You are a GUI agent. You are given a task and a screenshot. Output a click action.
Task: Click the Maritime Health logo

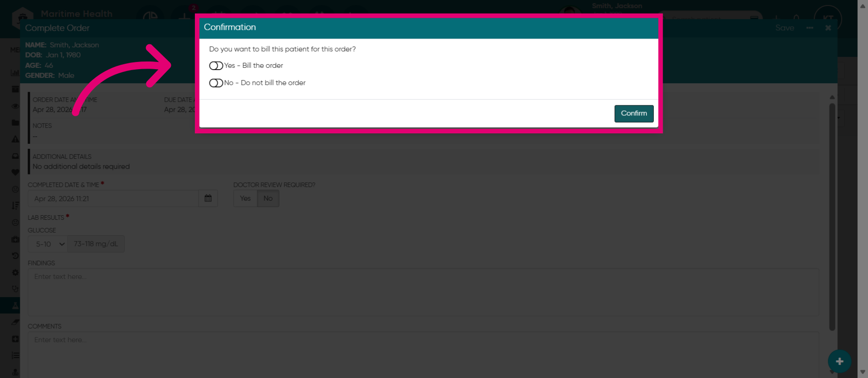(23, 18)
